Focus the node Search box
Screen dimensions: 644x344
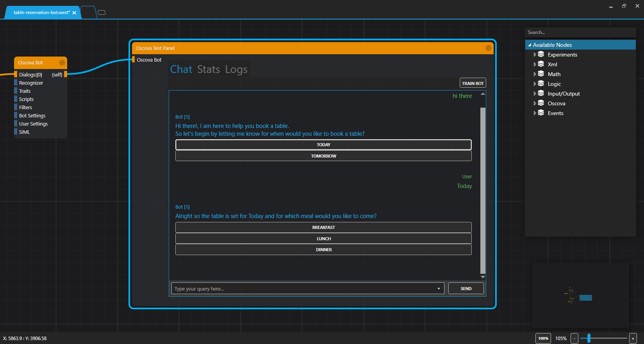pyautogui.click(x=580, y=32)
